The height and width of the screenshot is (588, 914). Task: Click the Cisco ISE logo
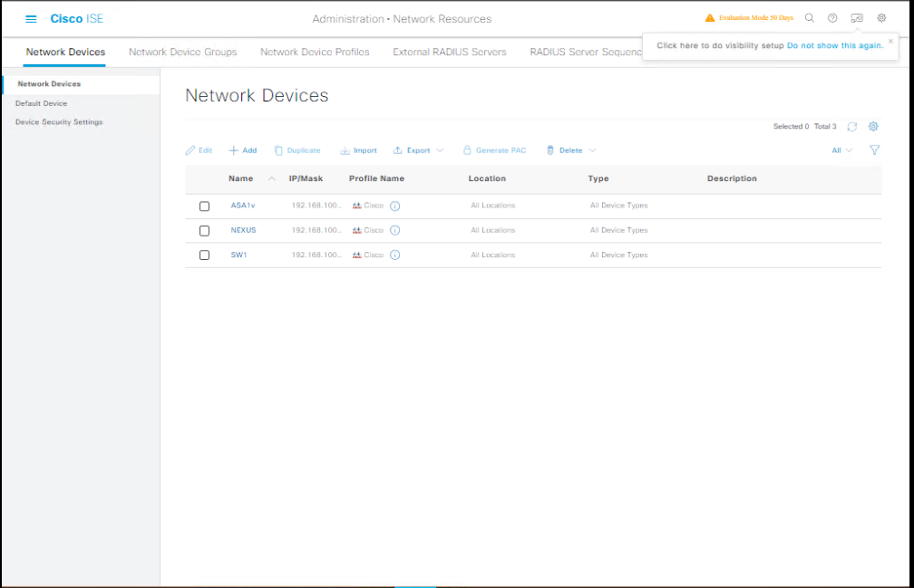click(76, 19)
